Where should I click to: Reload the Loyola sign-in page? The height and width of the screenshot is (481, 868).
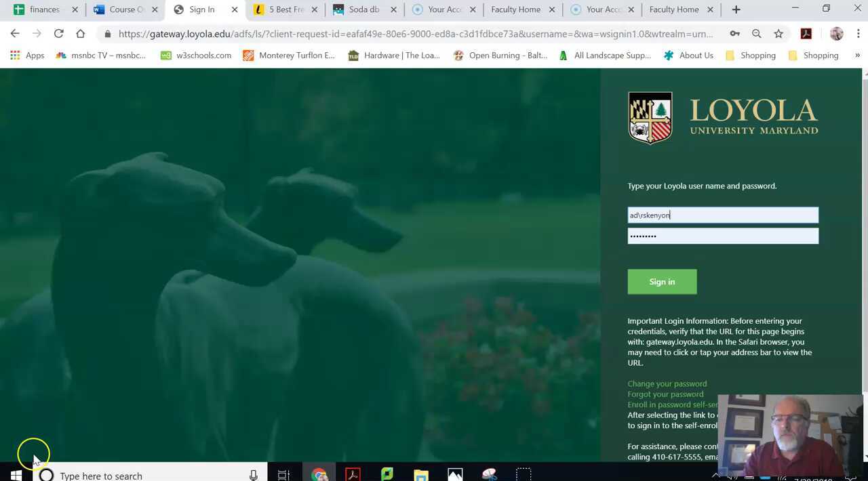click(59, 34)
